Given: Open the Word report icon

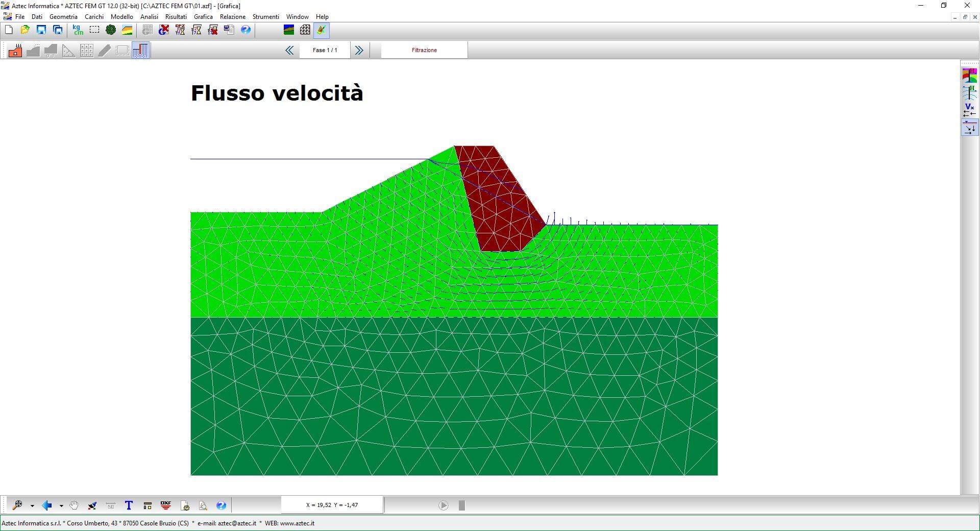Looking at the screenshot, I should 229,30.
